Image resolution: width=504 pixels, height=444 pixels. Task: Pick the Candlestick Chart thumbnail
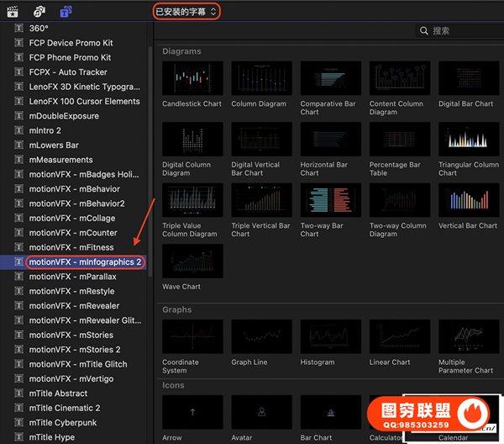(x=192, y=79)
